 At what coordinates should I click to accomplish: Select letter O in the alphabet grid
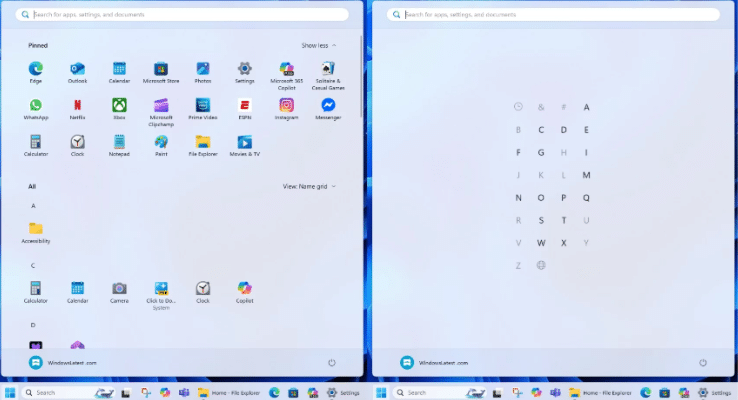[x=541, y=198]
